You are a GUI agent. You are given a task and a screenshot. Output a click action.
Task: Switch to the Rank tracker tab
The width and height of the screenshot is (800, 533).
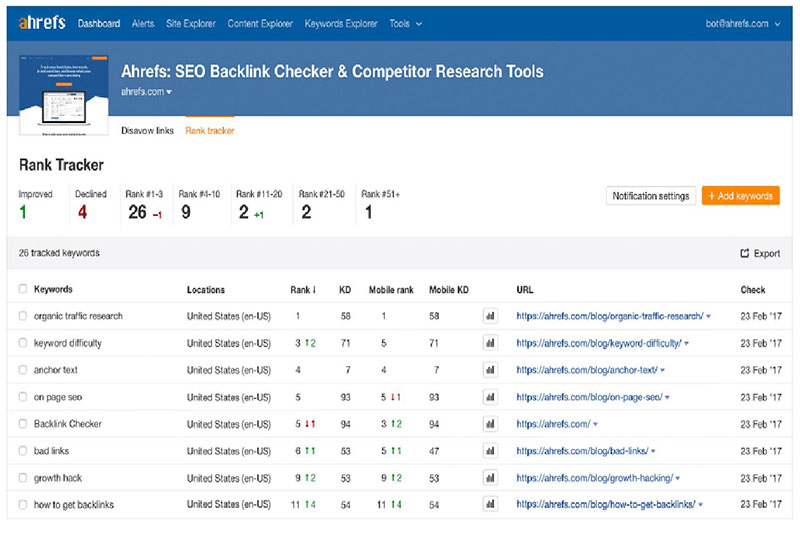click(210, 131)
